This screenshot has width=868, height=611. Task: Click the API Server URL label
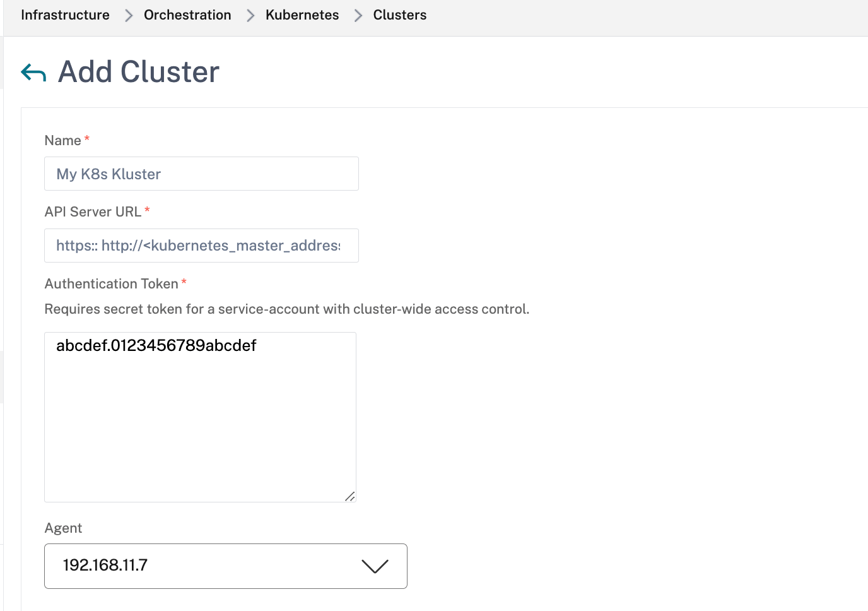(x=93, y=212)
